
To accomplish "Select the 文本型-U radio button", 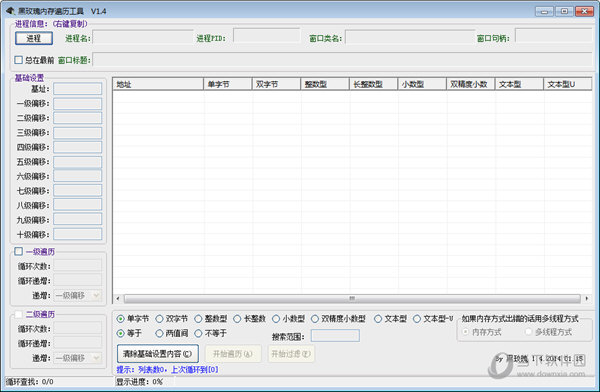I will point(417,318).
